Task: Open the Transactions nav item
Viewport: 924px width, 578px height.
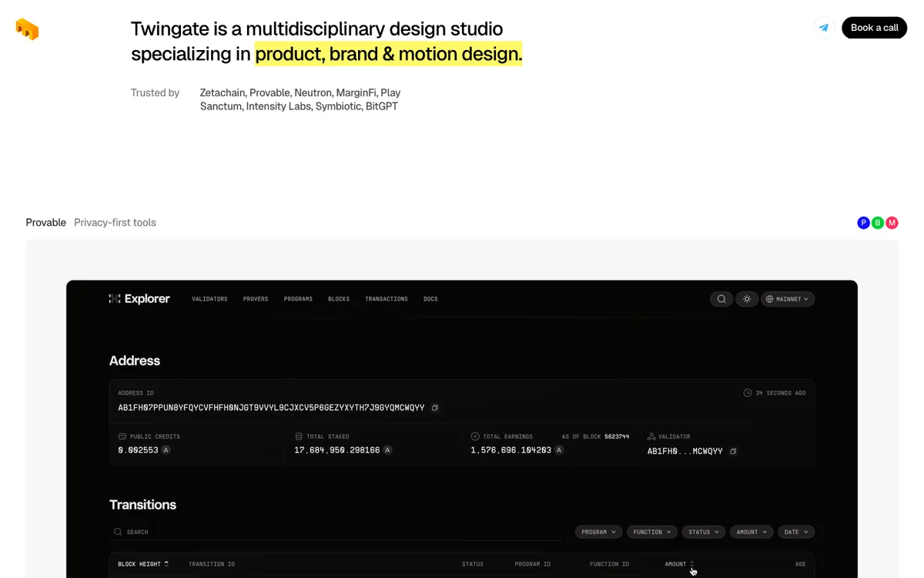Action: (x=387, y=299)
